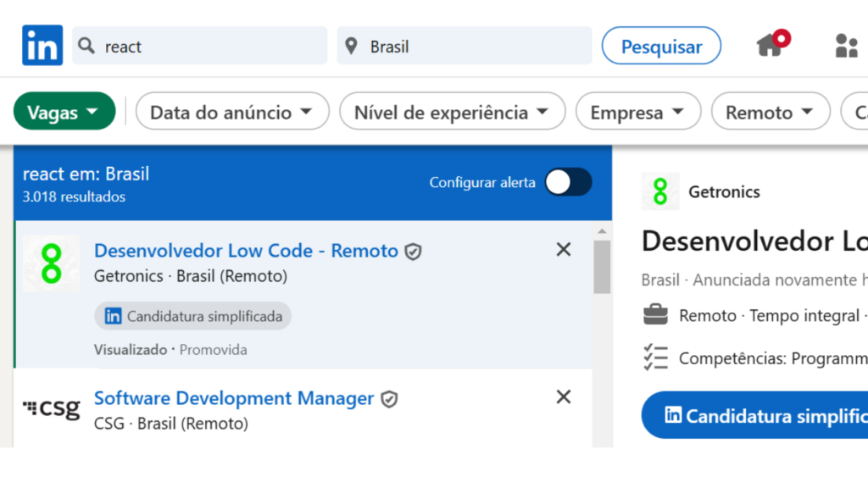The image size is (868, 482).
Task: Click verified badge next to Software Development Manager
Action: tap(389, 399)
